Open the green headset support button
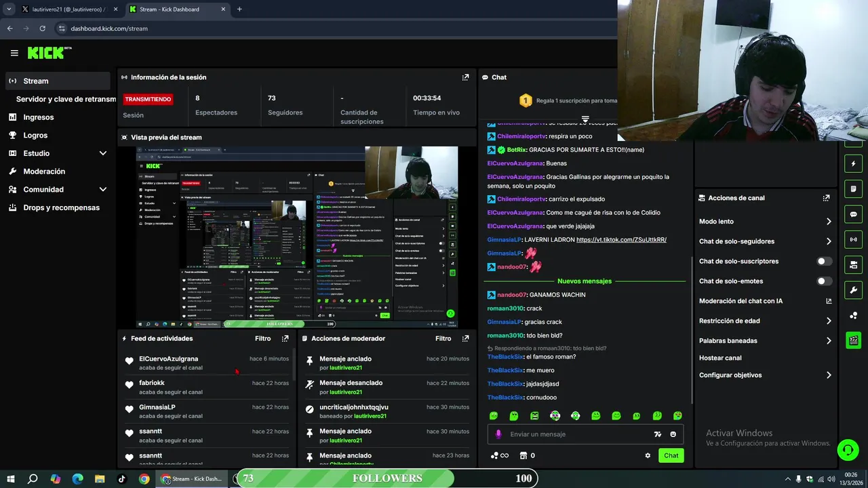The height and width of the screenshot is (488, 868). pos(847,449)
